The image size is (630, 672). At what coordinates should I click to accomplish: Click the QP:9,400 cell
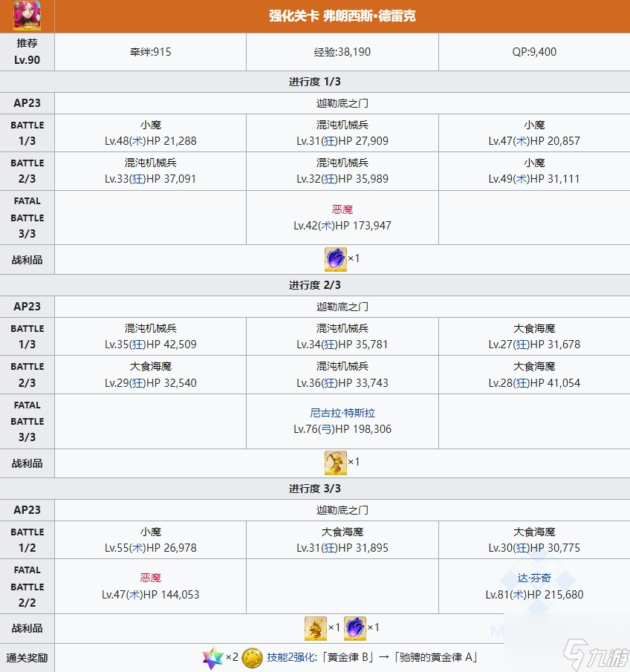pos(533,52)
